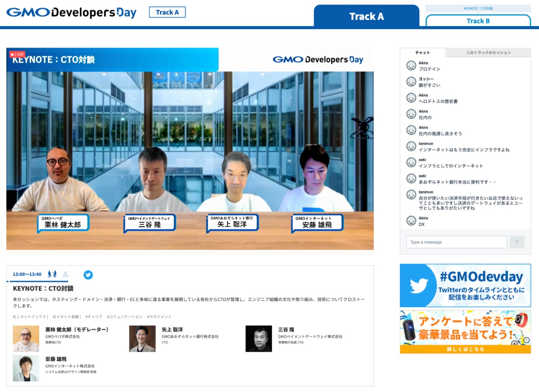Click the send message arrow button
Screen dimensions: 539x392
(x=517, y=242)
